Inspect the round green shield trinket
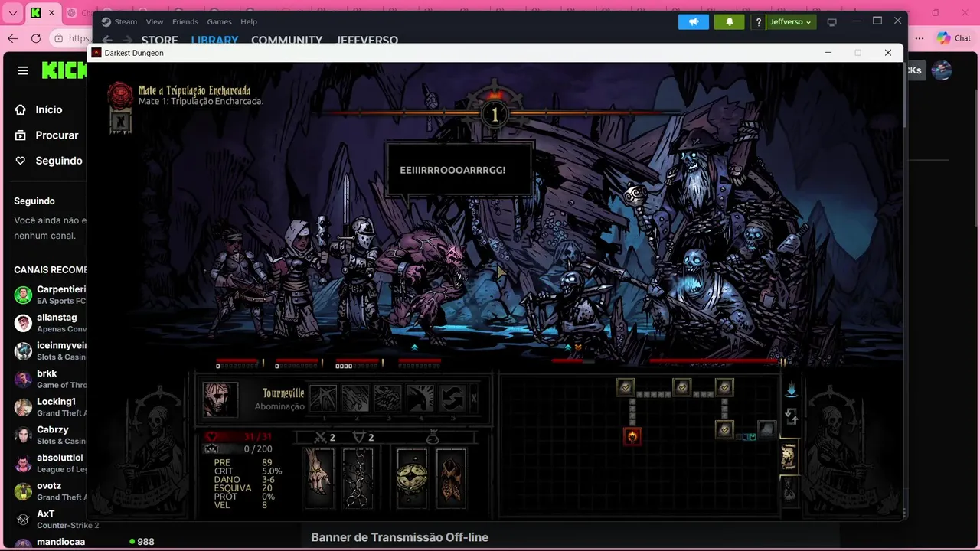The height and width of the screenshot is (551, 980). click(412, 478)
